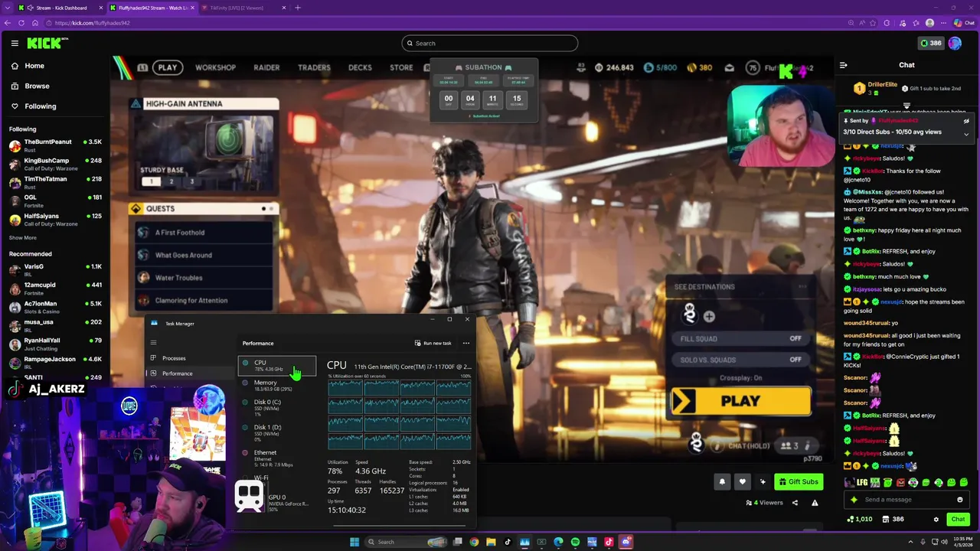The image size is (980, 551).
Task: Click Run new task in Task Manager
Action: point(433,343)
